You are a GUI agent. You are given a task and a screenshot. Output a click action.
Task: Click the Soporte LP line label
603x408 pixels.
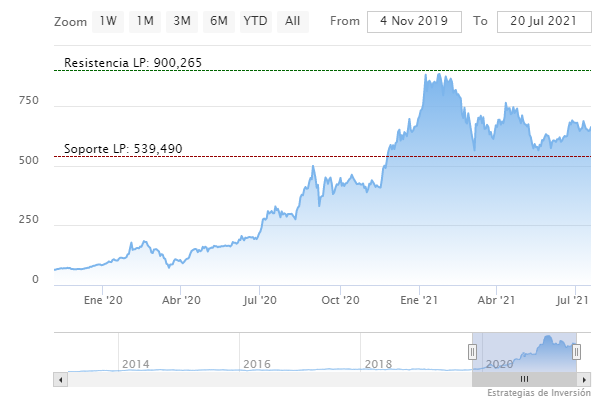point(123,149)
